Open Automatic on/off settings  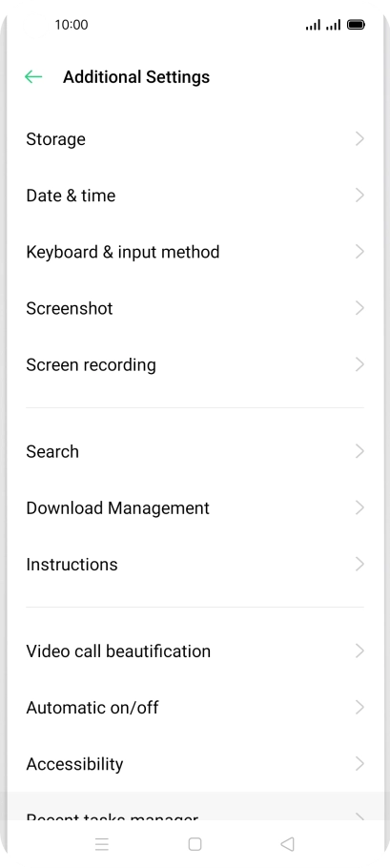(195, 708)
